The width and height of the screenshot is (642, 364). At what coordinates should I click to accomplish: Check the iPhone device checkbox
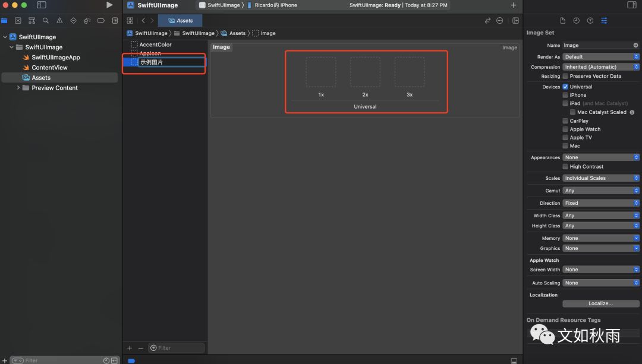point(565,95)
